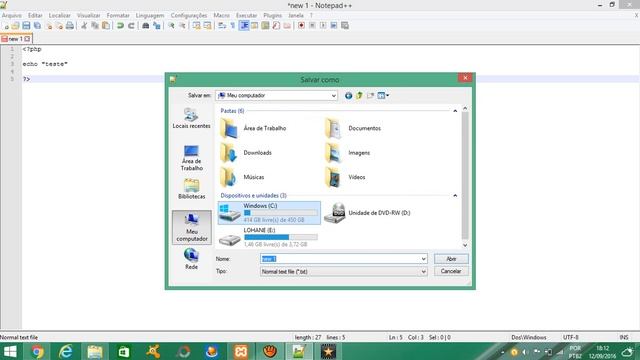Open XAMPP from the taskbar
Screen dimensions: 640x360
point(240,351)
